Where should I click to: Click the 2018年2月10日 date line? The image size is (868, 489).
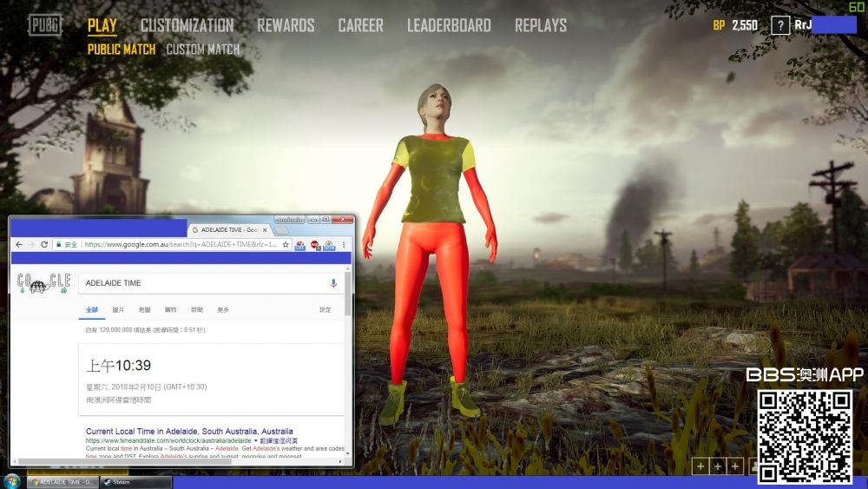click(146, 387)
